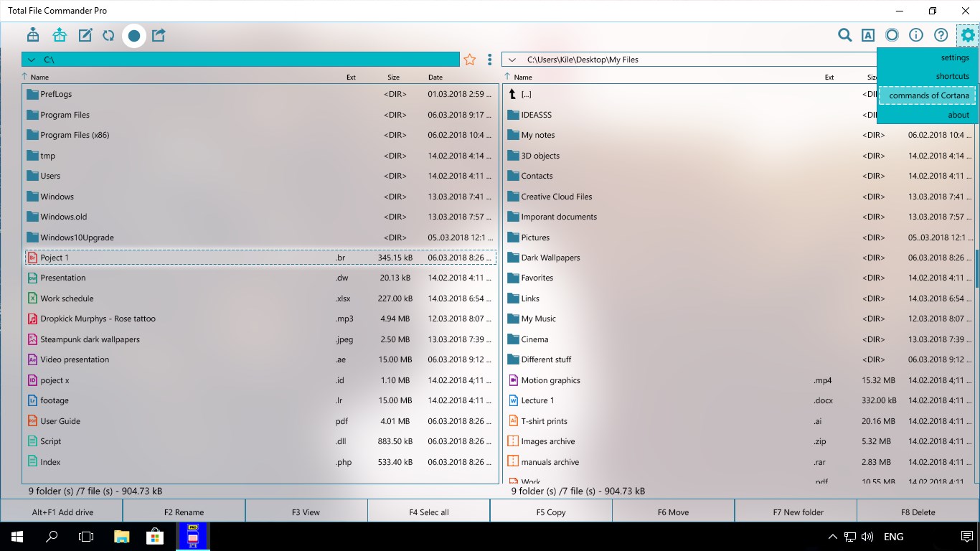Click the Images archive zip icon
The width and height of the screenshot is (980, 551).
tap(513, 441)
